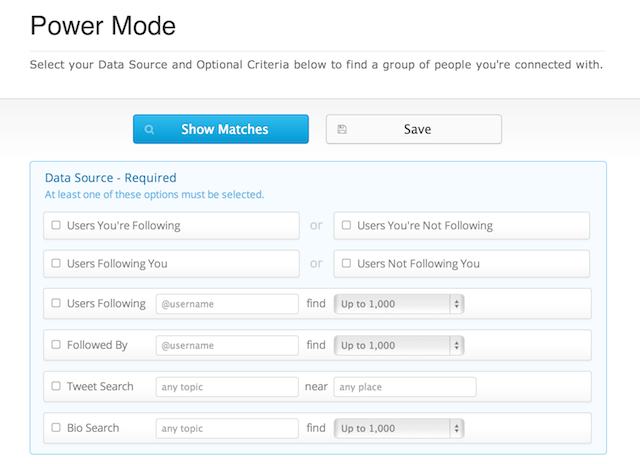
Task: Click the floppy disk icon on Save
Action: (x=342, y=129)
